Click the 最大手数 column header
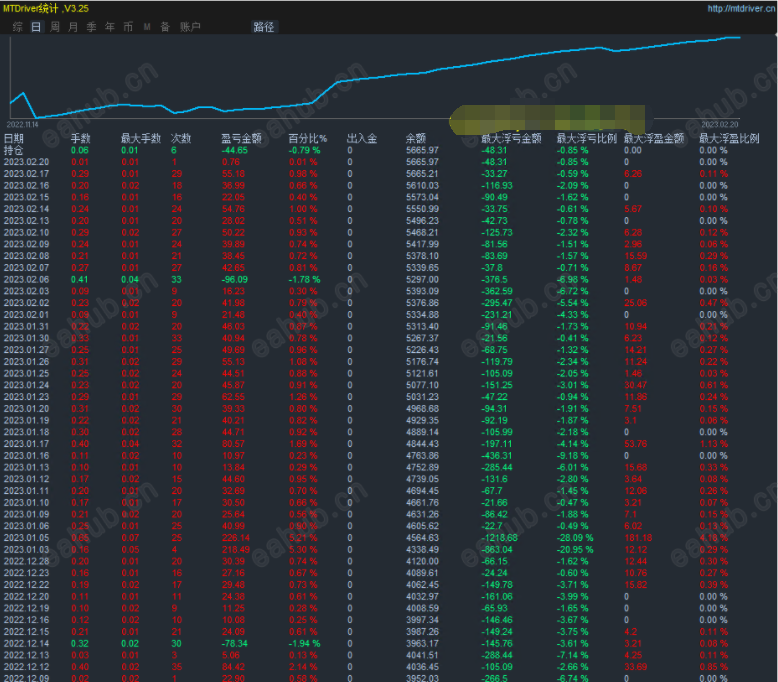This screenshot has width=778, height=682. pos(141,138)
